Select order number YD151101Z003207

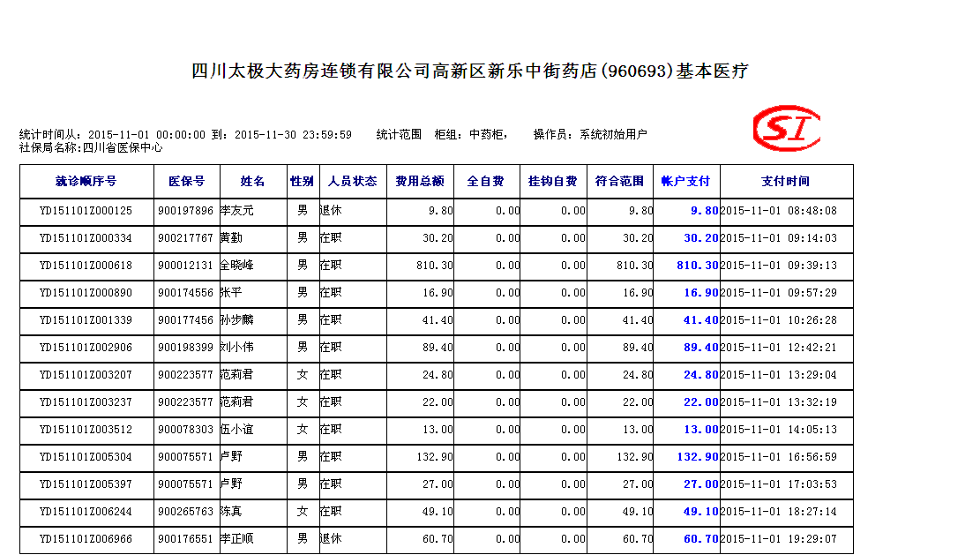86,375
